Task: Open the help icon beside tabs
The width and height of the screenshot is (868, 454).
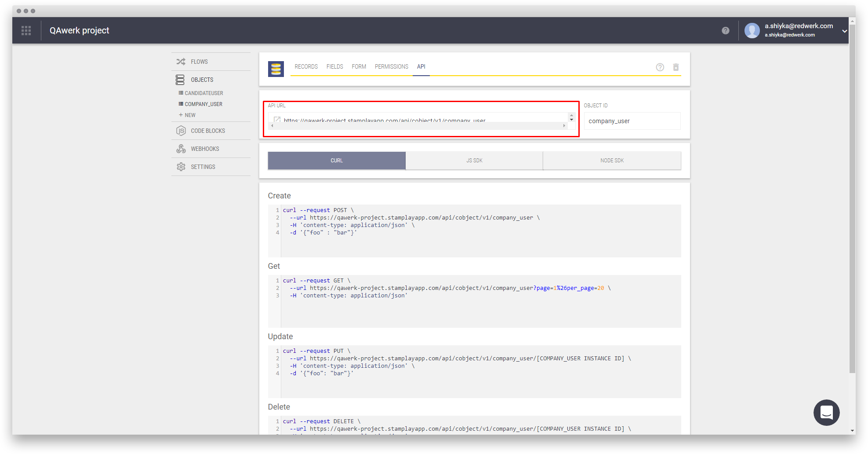Action: [660, 67]
